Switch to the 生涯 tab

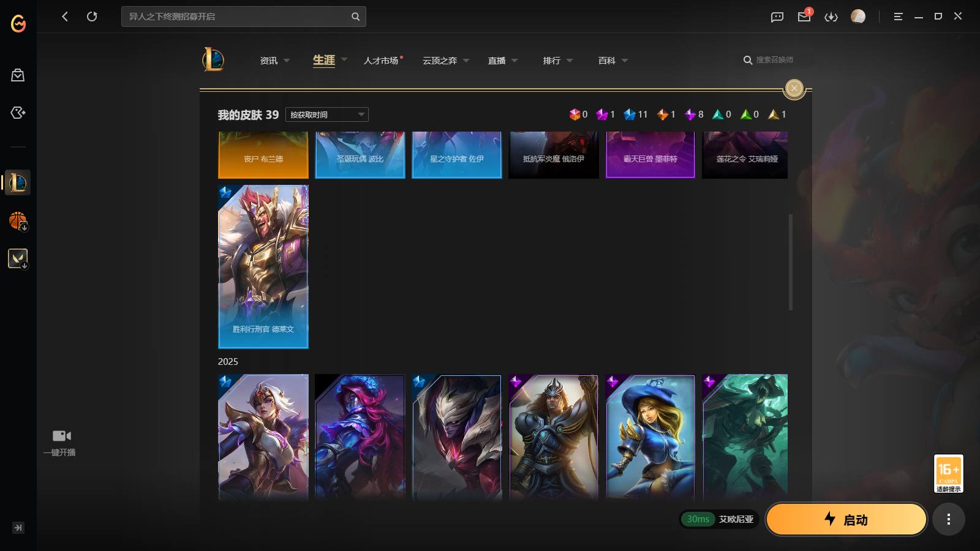pos(324,60)
